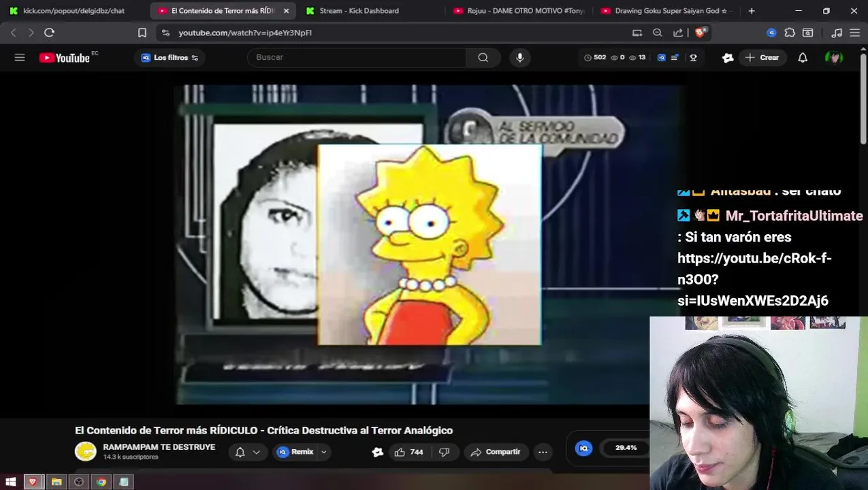Click the vidIQ extension toolbar icon
Image resolution: width=868 pixels, height=490 pixels.
771,33
